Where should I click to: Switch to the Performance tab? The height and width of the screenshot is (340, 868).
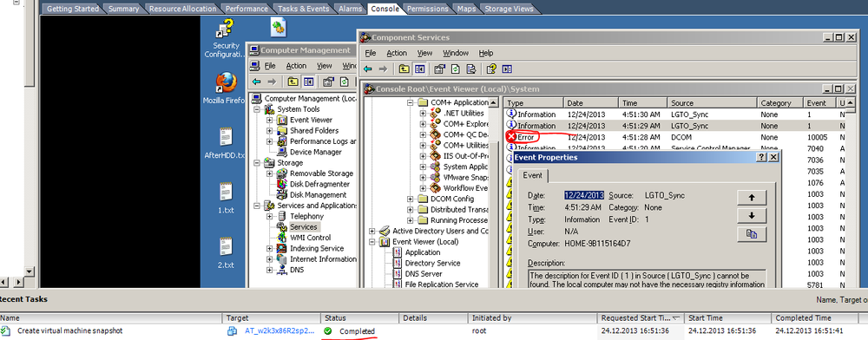[x=247, y=9]
